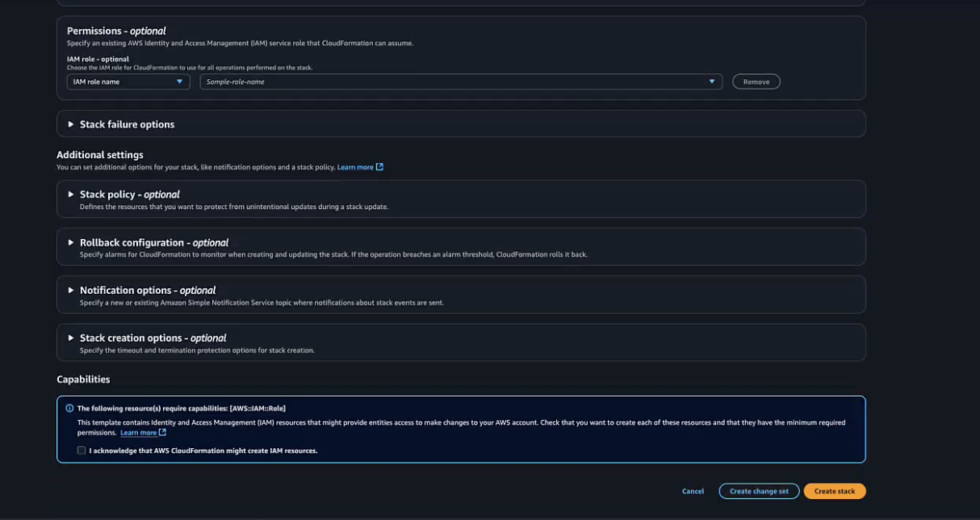980x520 pixels.
Task: Open the Learn more link under Additional settings
Action: [x=355, y=167]
